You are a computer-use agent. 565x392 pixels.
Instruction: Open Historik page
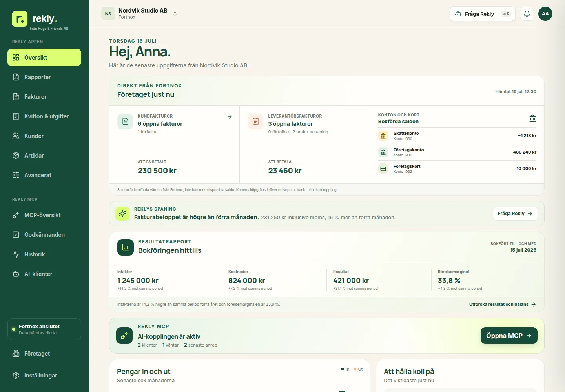(44, 254)
